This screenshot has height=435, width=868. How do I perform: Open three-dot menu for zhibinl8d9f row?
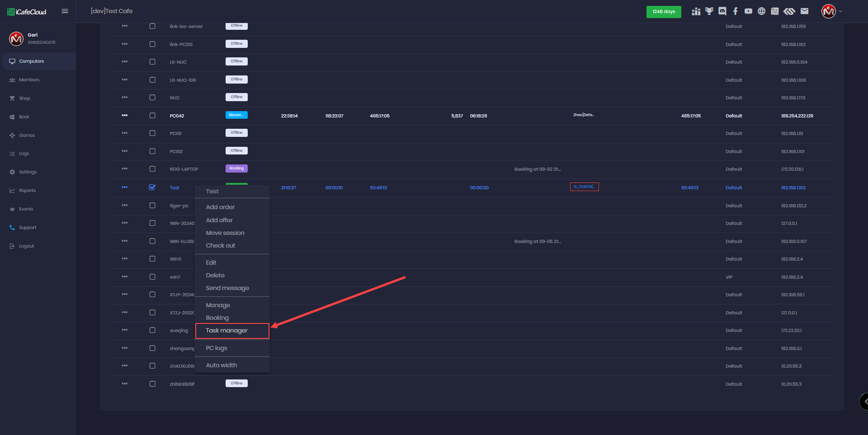point(125,384)
